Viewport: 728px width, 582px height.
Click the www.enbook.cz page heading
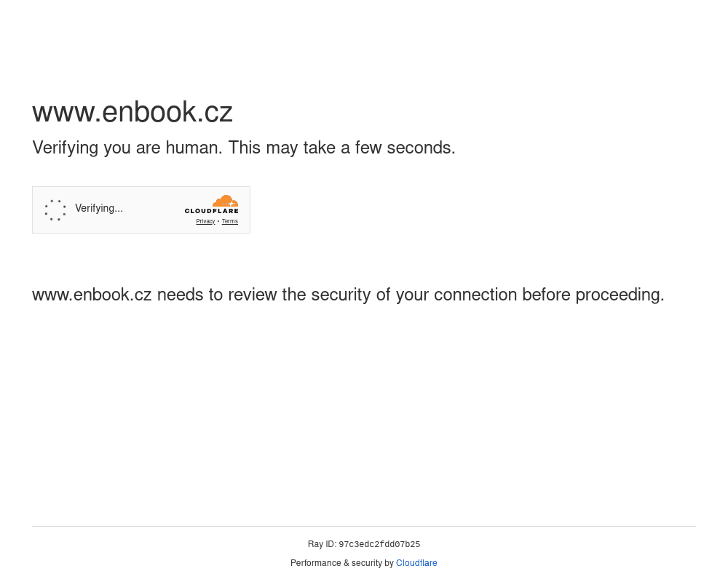click(x=132, y=112)
